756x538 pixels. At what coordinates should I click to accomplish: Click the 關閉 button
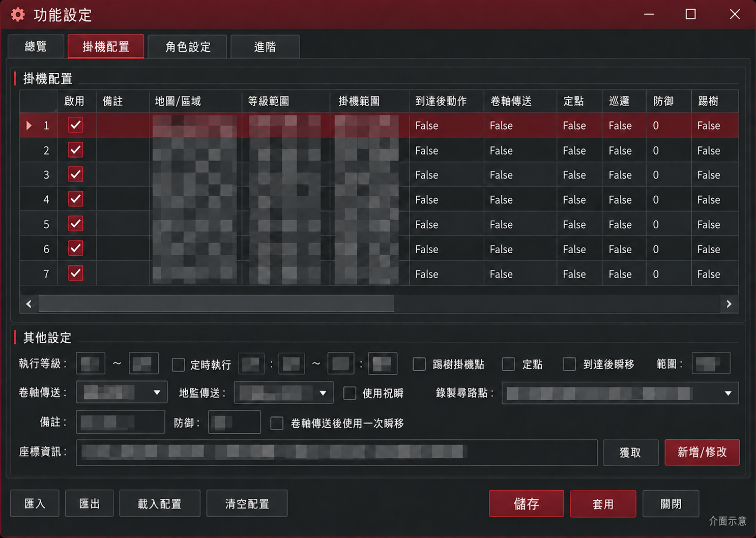[x=671, y=503]
